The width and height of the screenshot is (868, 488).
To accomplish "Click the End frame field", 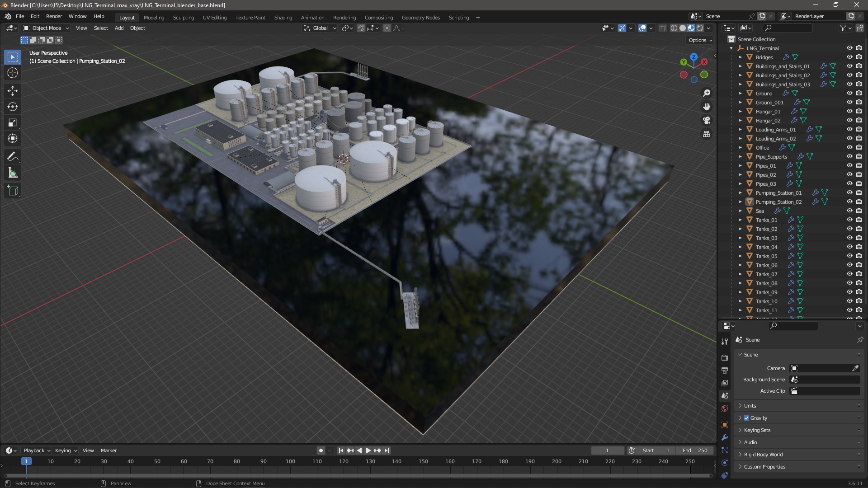I will point(695,450).
